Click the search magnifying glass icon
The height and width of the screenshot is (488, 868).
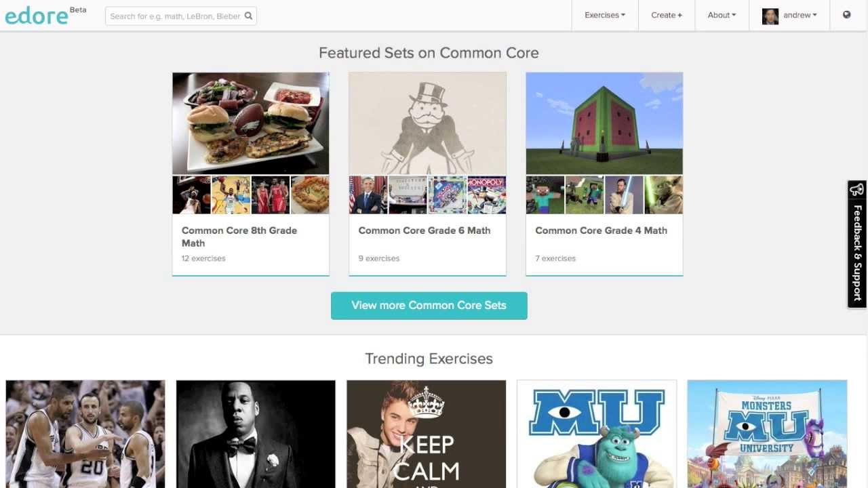pos(248,16)
